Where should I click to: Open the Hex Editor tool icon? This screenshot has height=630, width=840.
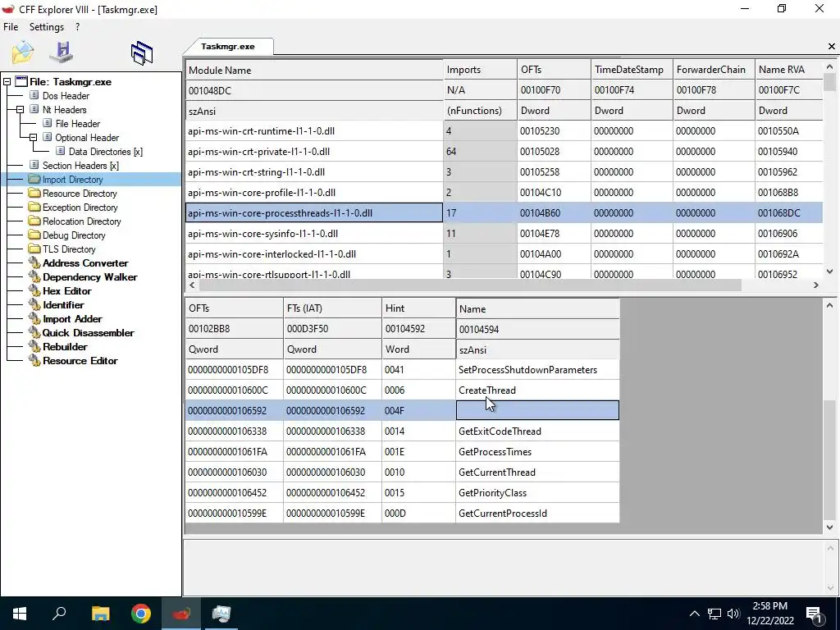tap(34, 290)
